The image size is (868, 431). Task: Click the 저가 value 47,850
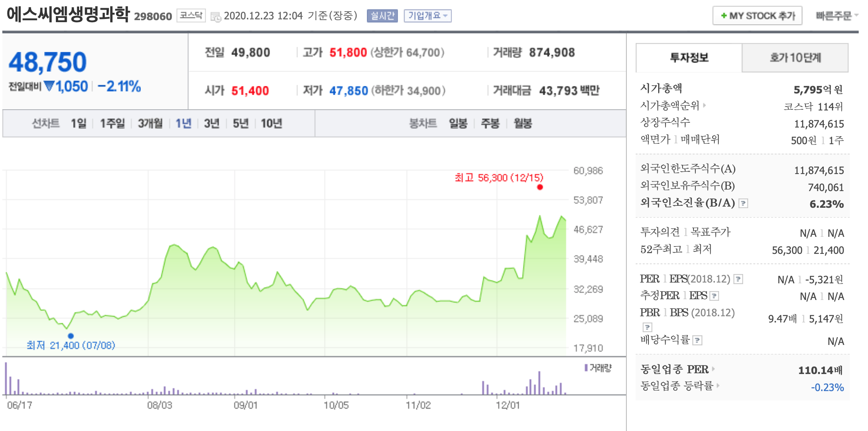348,91
